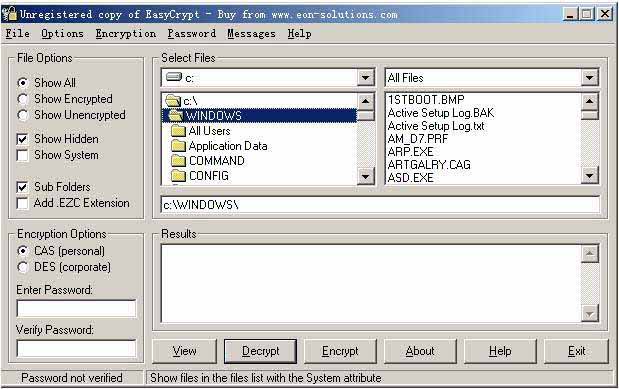
Task: Click file list scroll up arrow
Action: tap(589, 101)
